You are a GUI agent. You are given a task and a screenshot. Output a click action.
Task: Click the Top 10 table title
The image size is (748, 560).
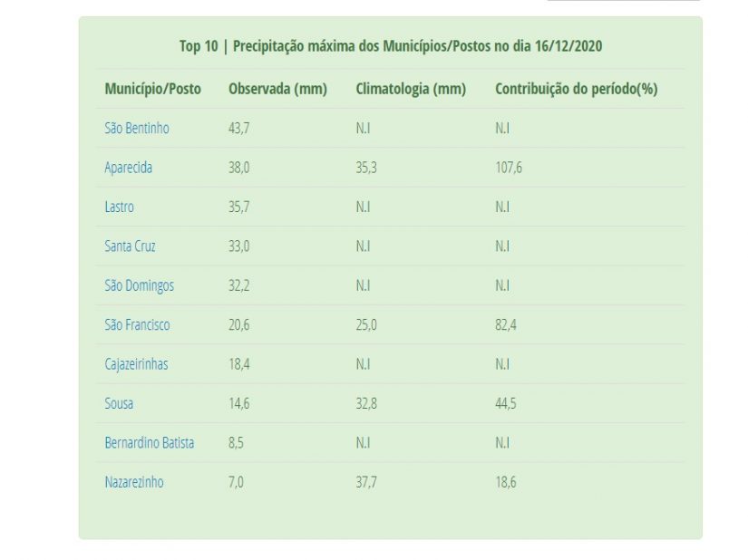pos(391,46)
